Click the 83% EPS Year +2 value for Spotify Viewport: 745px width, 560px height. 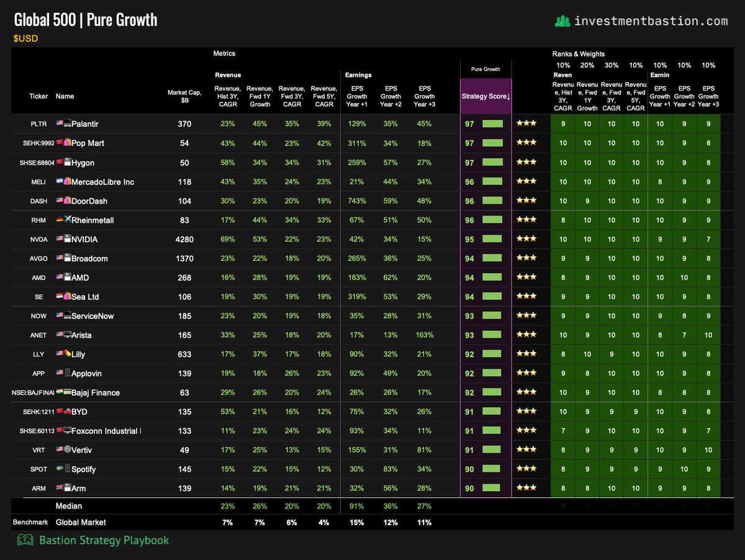pos(391,469)
